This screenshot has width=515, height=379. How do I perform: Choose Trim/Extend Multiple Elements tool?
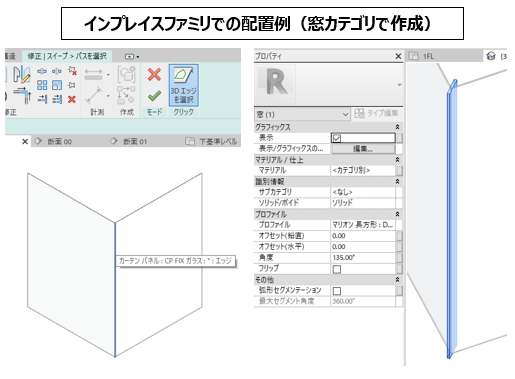57,99
